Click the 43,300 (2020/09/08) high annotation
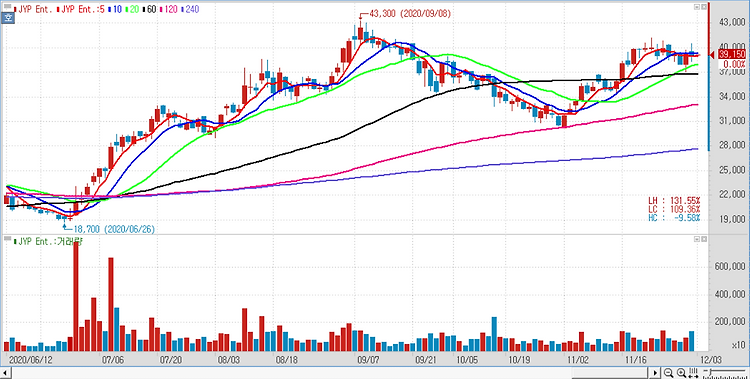 pyautogui.click(x=410, y=14)
